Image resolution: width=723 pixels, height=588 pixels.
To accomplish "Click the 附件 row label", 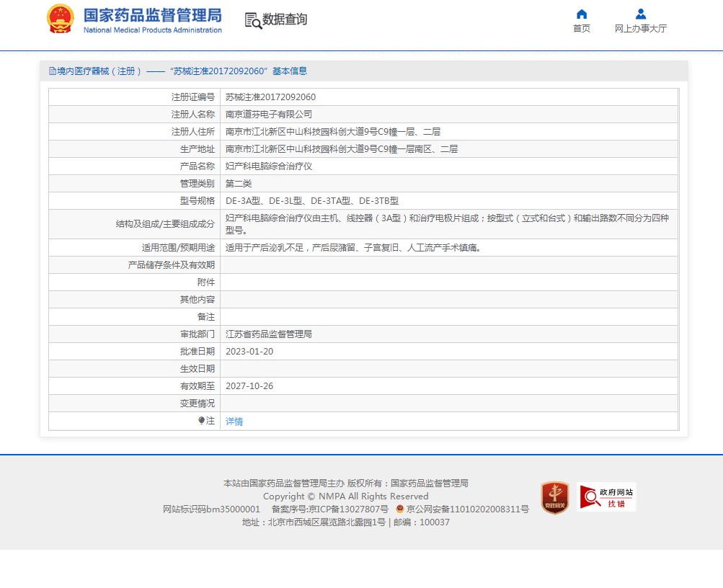I will click(206, 282).
